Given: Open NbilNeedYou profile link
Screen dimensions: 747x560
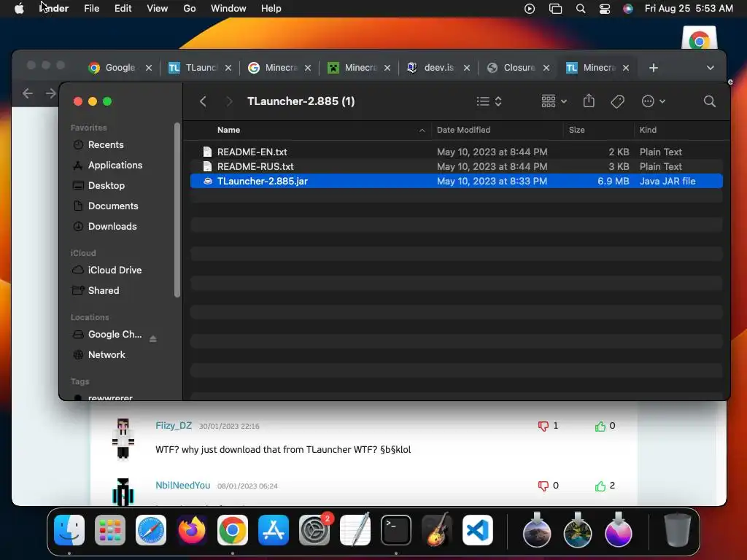Looking at the screenshot, I should tap(182, 485).
